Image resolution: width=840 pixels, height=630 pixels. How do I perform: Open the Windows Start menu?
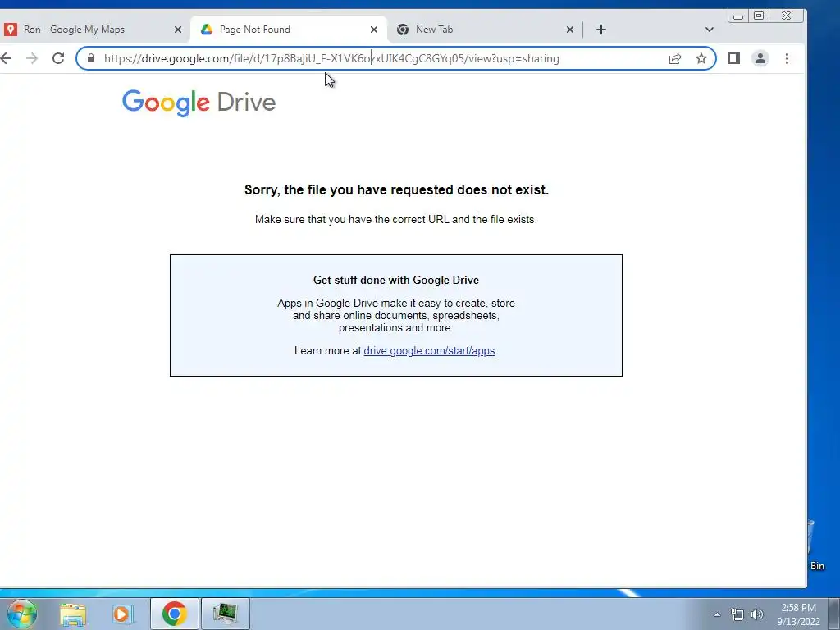21,614
